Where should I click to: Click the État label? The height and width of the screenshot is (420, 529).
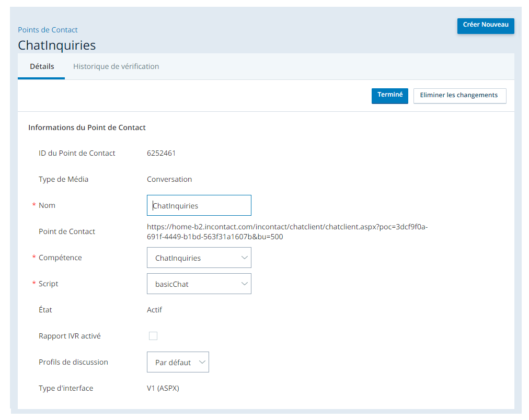(x=45, y=309)
